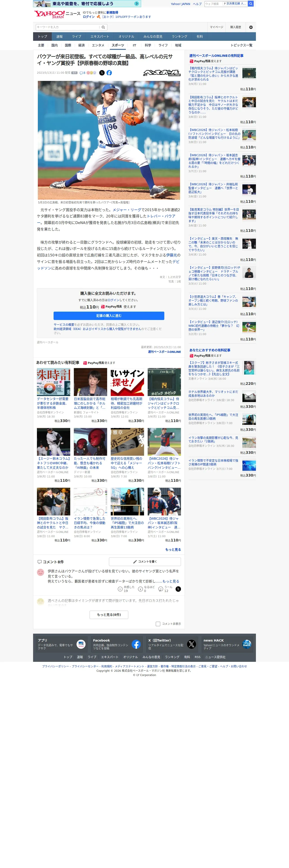Screen dimensions: 289x868
Task: Click the footer プライバシーポリシー link
Action: coord(56,666)
